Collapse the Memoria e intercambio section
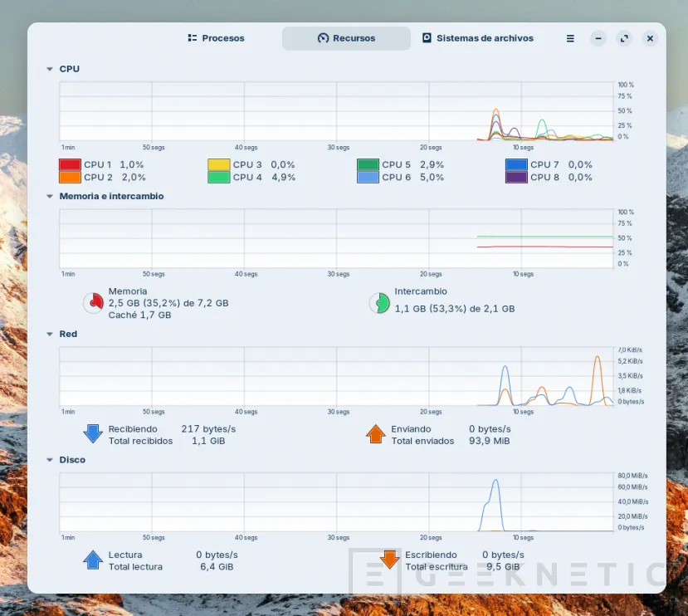This screenshot has width=688, height=616. pos(51,196)
